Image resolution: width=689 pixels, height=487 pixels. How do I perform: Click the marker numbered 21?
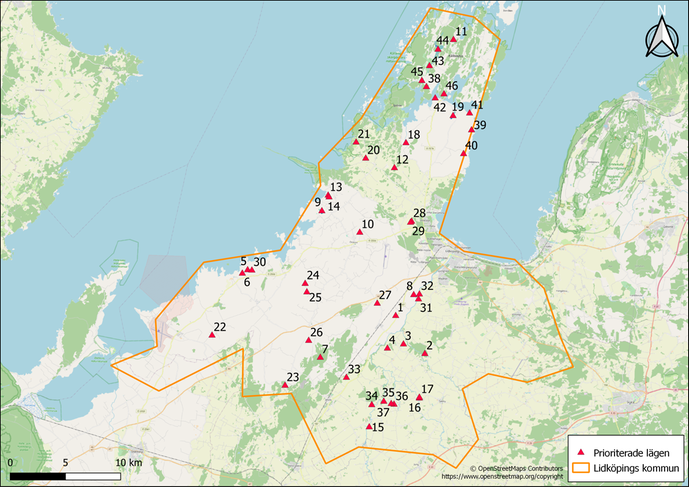[x=356, y=142]
